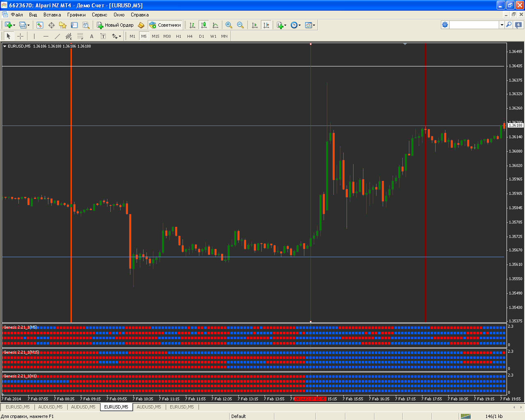525x420 pixels.
Task: Click the search input field
Action: (x=474, y=25)
